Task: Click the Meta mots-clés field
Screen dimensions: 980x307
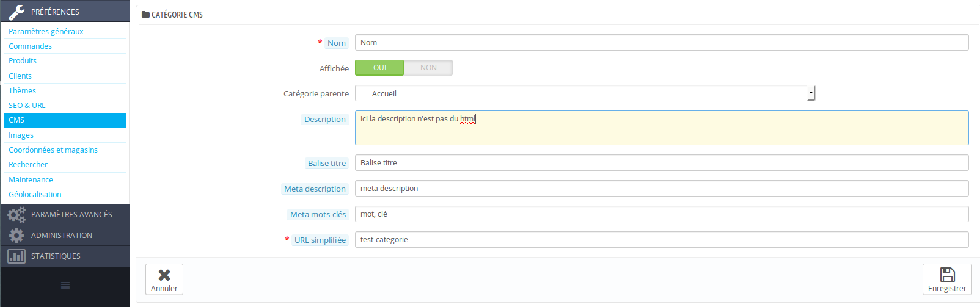Action: pos(661,214)
